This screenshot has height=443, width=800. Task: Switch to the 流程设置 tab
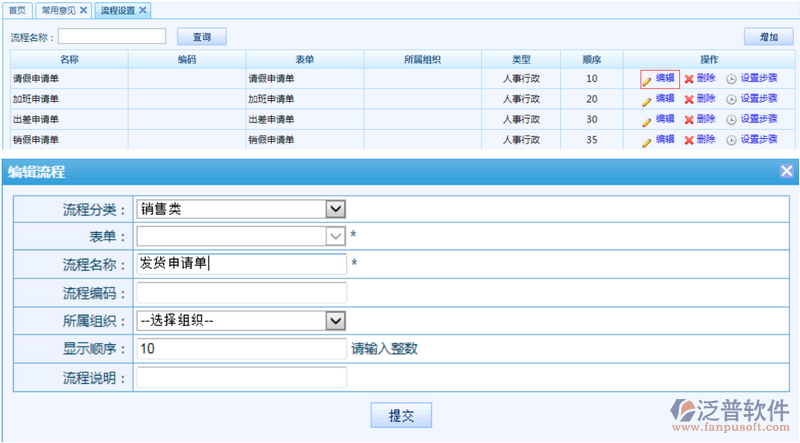118,10
